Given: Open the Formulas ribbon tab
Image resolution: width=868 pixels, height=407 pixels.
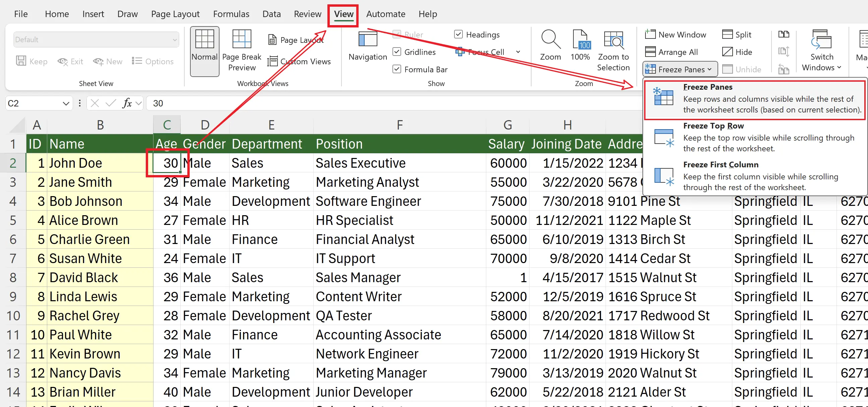Looking at the screenshot, I should click(231, 14).
